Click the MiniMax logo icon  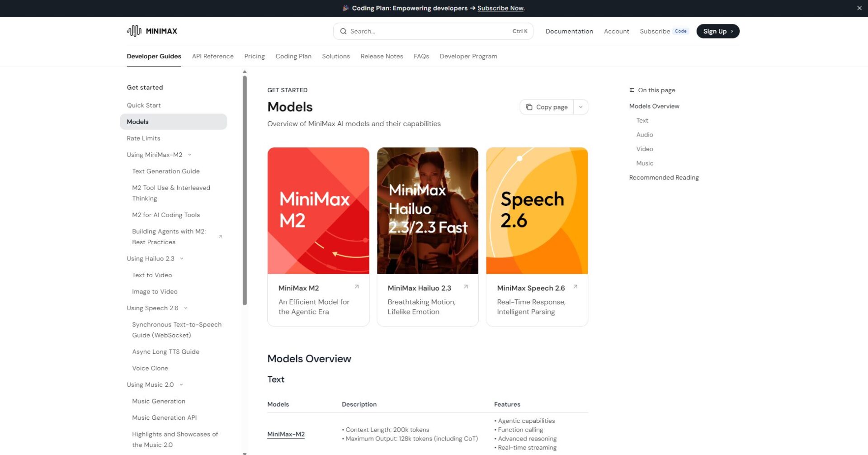[134, 31]
